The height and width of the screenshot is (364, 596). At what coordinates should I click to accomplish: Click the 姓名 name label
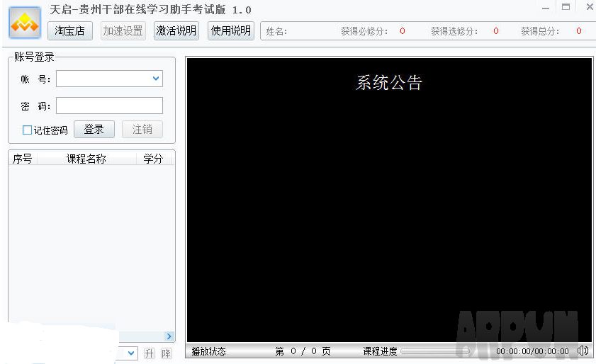276,31
